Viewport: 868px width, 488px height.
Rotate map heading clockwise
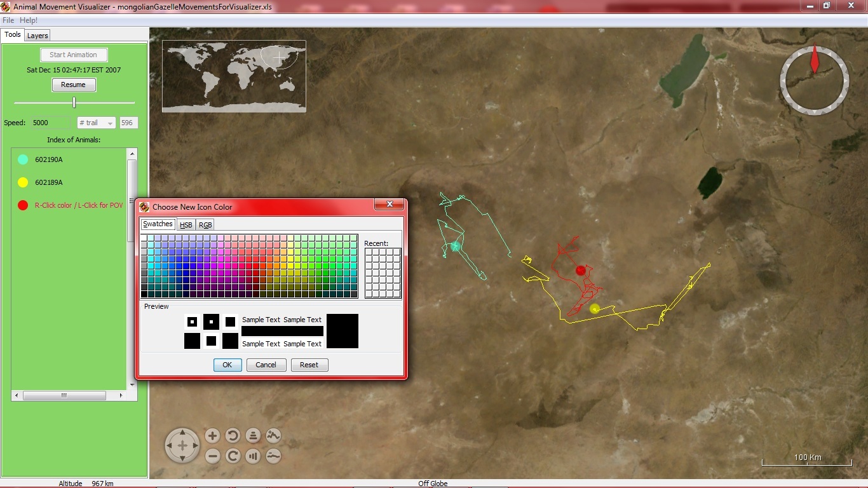pyautogui.click(x=233, y=456)
